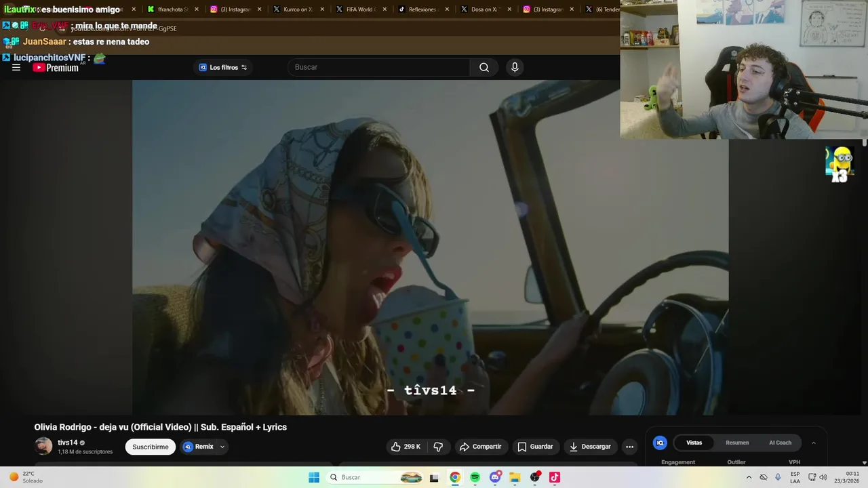Share the video via Compartir
The width and height of the screenshot is (868, 488).
(480, 447)
